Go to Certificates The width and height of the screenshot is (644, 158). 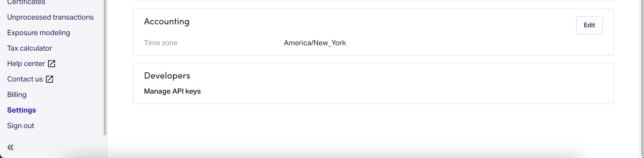pos(26,2)
